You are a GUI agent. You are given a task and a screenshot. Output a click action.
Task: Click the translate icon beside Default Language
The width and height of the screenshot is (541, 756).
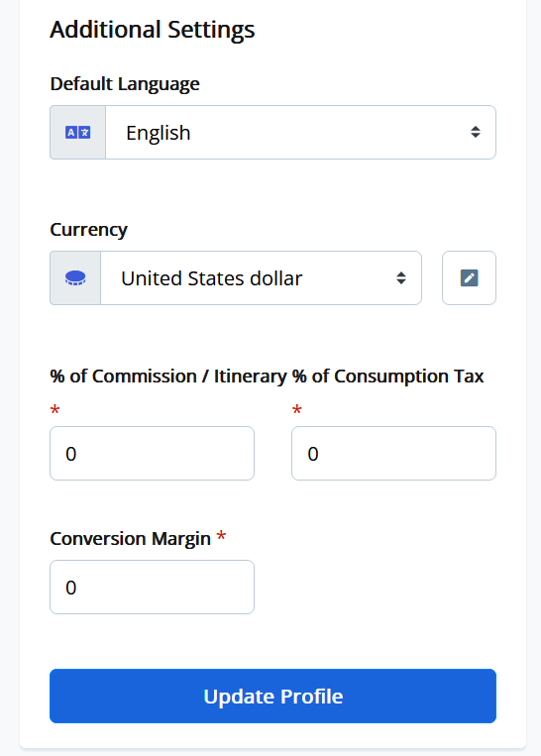click(x=77, y=133)
